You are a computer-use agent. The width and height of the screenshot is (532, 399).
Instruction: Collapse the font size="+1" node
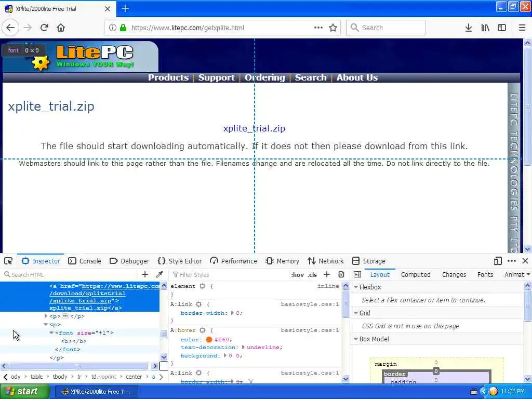(x=51, y=333)
